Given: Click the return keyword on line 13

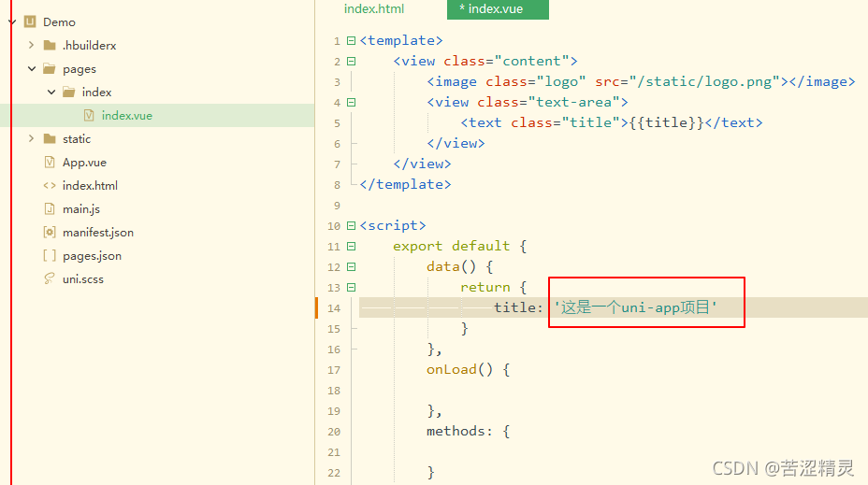Looking at the screenshot, I should [x=485, y=288].
